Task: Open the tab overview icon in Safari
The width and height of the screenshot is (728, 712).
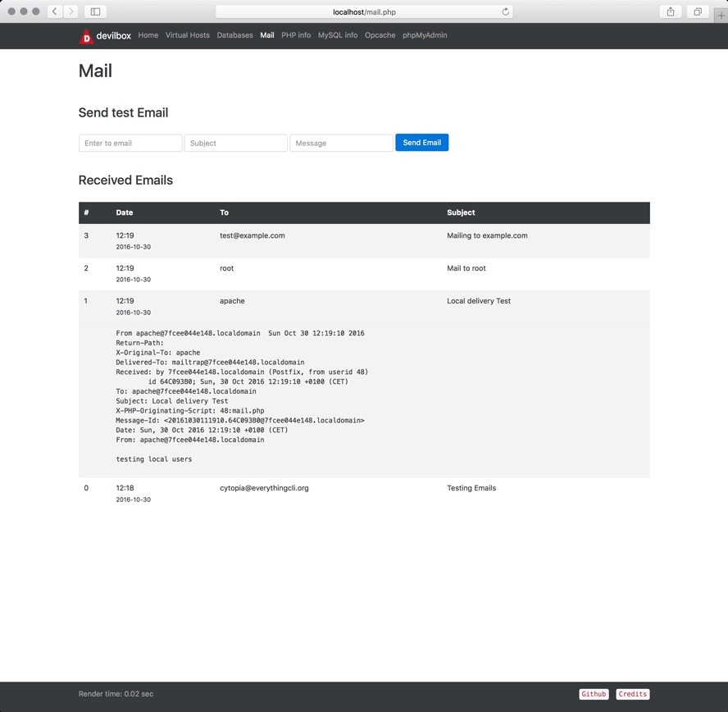Action: tap(698, 11)
